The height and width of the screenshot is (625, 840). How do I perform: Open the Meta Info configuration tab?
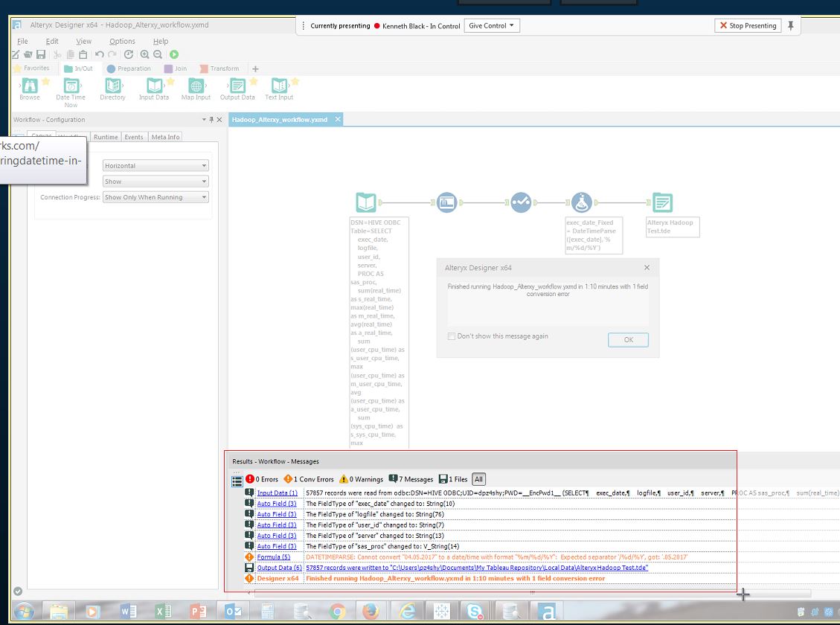[165, 137]
